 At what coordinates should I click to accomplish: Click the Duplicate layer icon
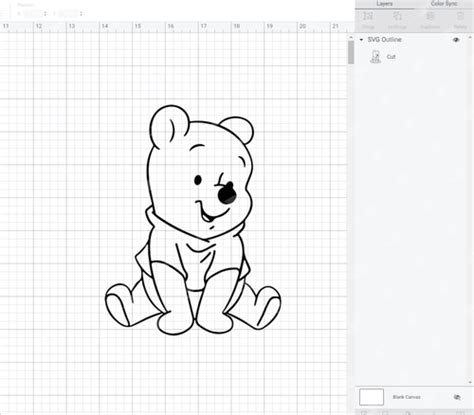(430, 16)
